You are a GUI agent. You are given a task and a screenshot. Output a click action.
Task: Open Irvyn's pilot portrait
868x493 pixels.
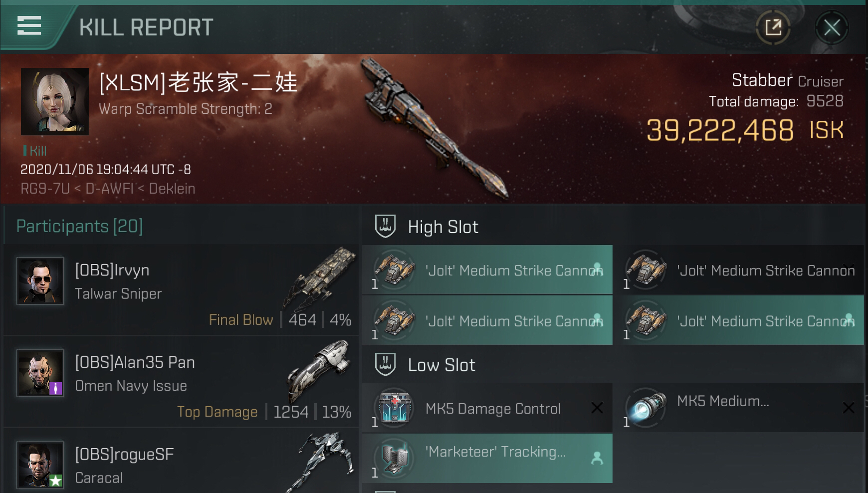click(40, 281)
